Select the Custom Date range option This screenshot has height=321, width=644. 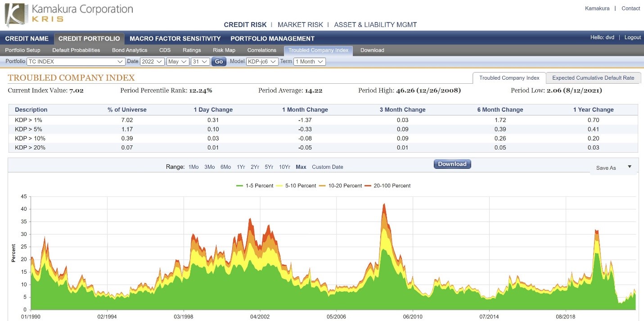coord(327,167)
